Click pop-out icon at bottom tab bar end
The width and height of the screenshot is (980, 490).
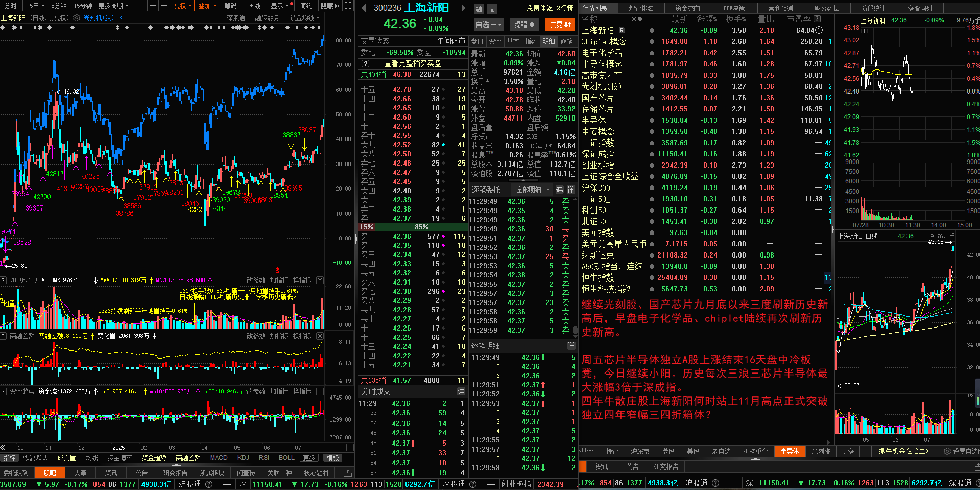point(348,473)
